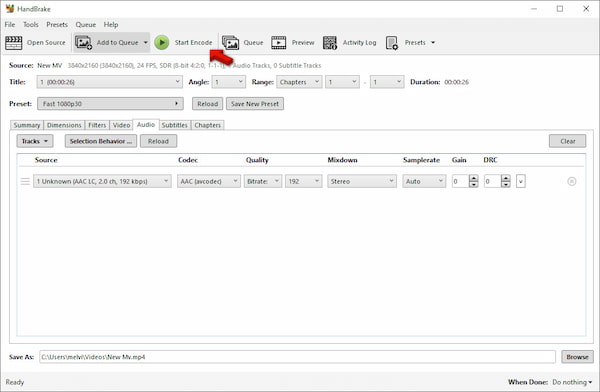Expand the toolbar Presets dropdown arrow
The image size is (600, 392).
click(x=433, y=42)
